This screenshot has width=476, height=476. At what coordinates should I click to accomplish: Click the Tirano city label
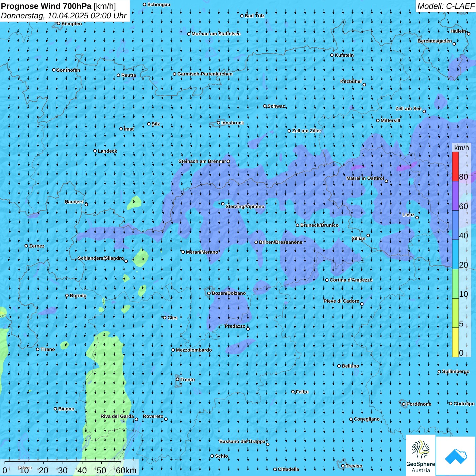(x=48, y=349)
